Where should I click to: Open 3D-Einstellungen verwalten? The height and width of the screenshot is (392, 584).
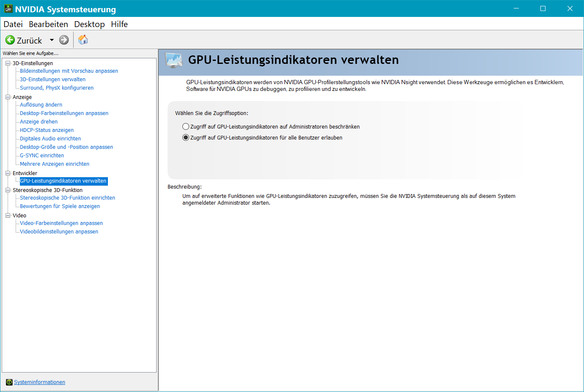(x=52, y=79)
